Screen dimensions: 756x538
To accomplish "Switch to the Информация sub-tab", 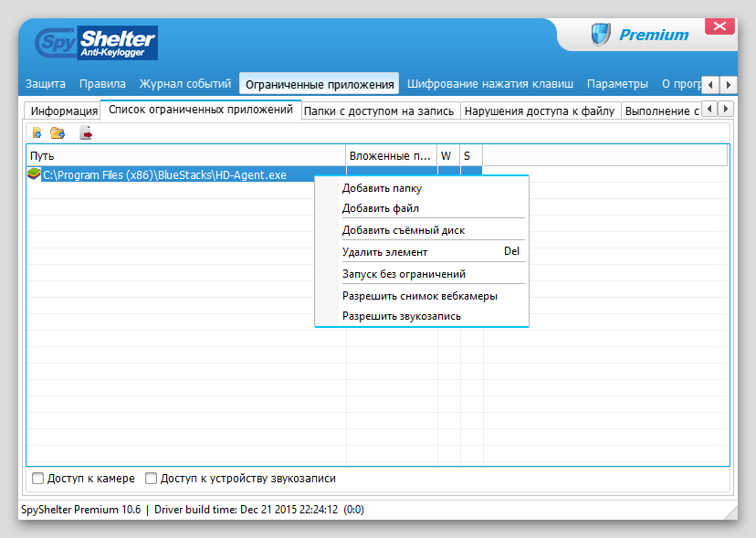I will 63,111.
